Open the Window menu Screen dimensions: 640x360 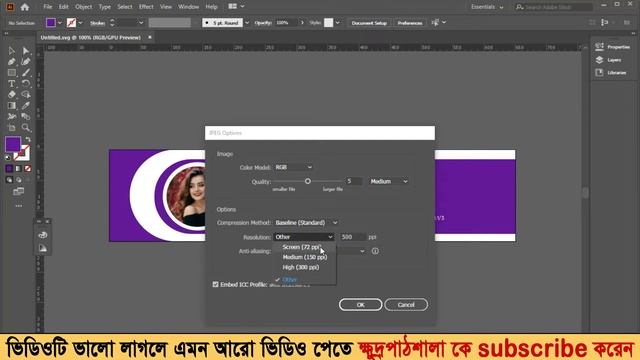(188, 7)
